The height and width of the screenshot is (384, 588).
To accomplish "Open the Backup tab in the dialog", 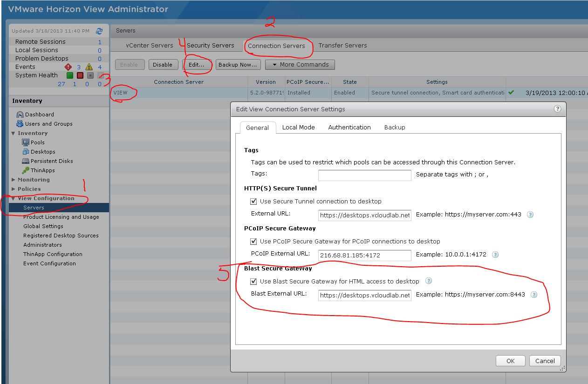I will pos(395,128).
